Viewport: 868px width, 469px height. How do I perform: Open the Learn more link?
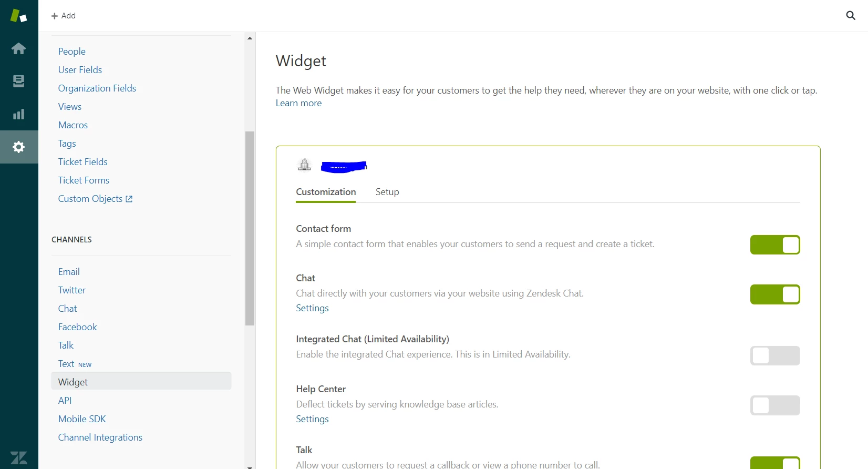(x=298, y=103)
